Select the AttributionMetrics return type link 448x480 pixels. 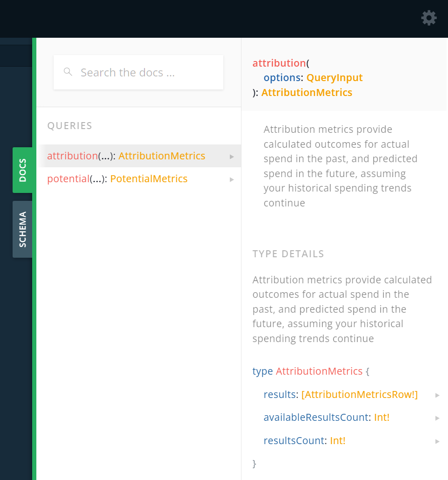[x=306, y=92]
